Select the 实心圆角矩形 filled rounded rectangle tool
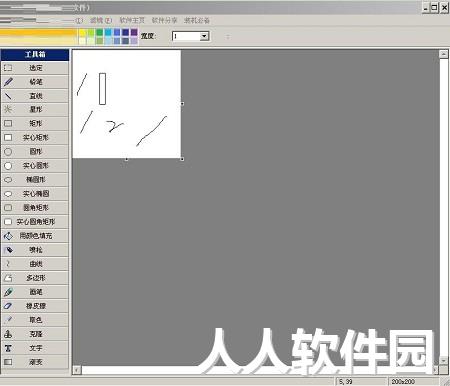450x386 pixels. [35, 222]
